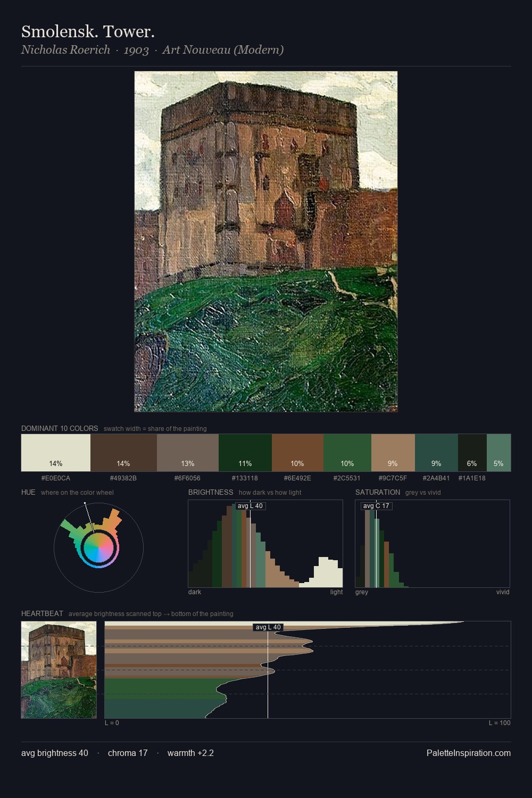
Task: Click the hue color wheel chart
Action: click(98, 547)
